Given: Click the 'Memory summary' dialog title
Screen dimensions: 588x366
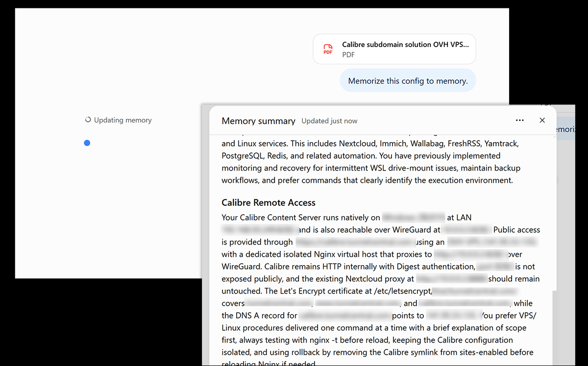Looking at the screenshot, I should click(259, 121).
